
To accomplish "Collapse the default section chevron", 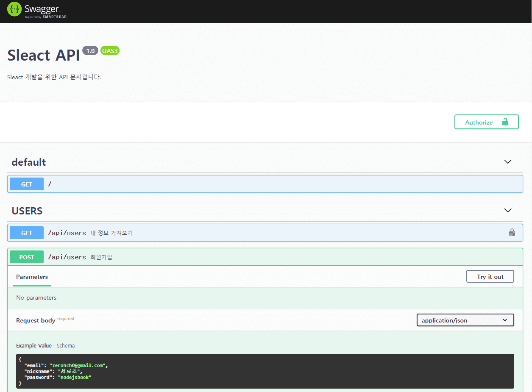I will (507, 162).
